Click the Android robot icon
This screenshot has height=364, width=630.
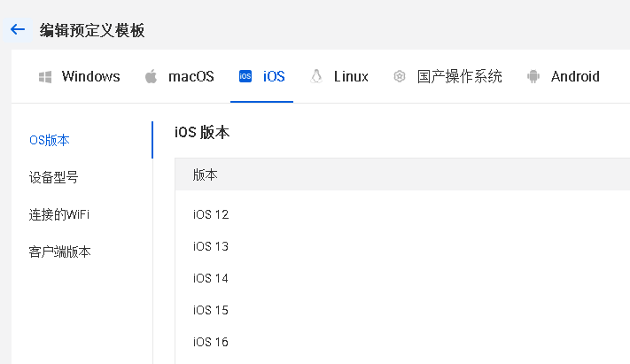click(x=533, y=77)
